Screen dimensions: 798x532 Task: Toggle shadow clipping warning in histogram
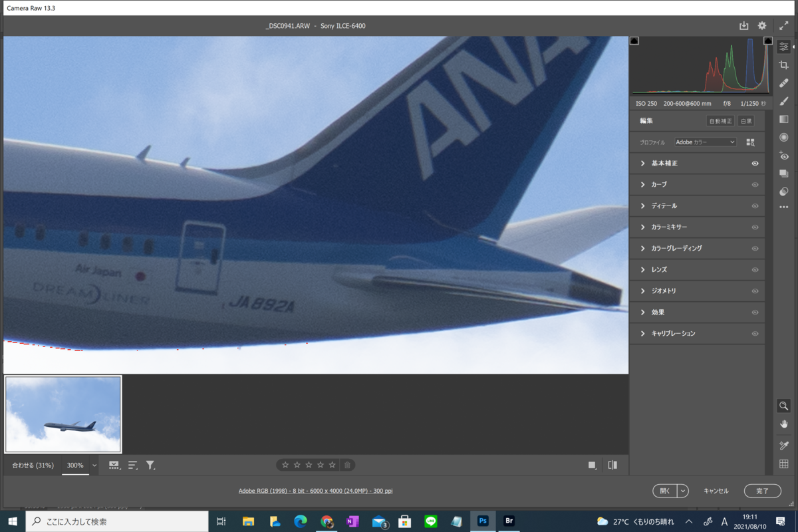[634, 41]
